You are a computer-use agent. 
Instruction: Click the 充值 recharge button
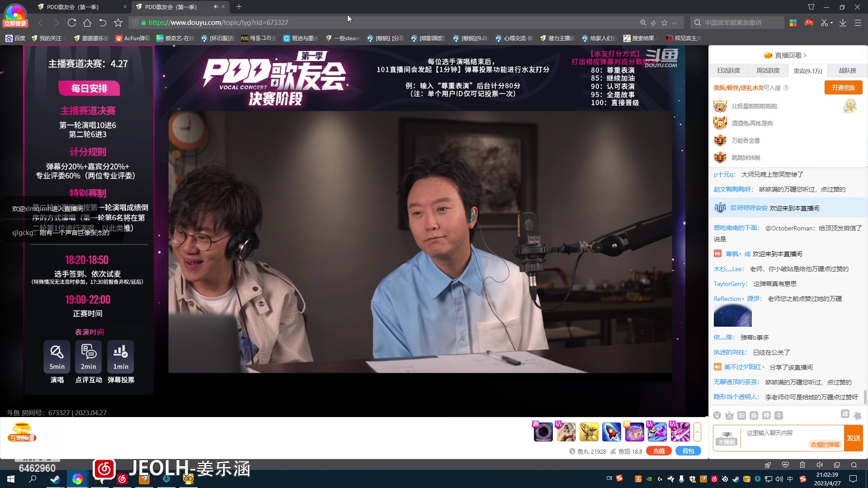(x=659, y=451)
